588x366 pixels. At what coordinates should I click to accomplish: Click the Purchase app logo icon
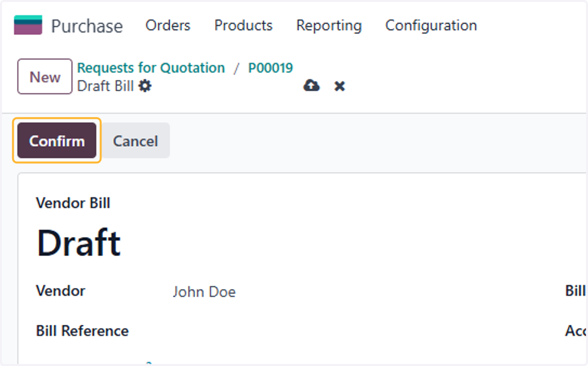pos(28,25)
